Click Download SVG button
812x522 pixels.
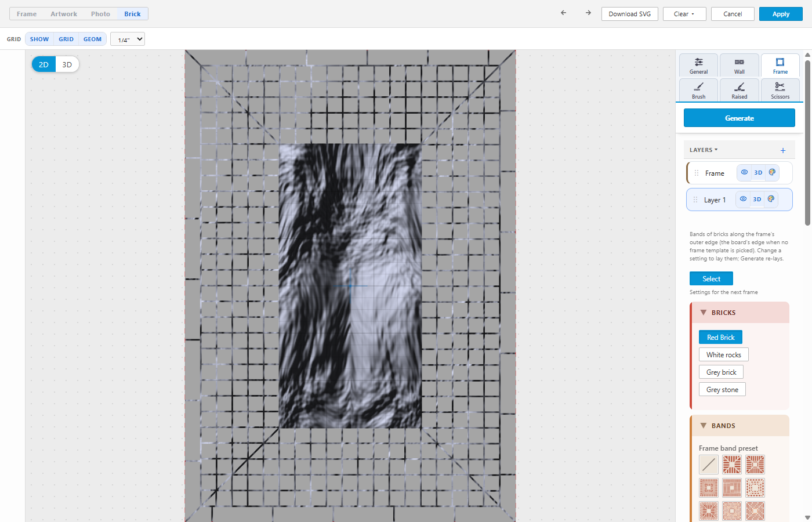pyautogui.click(x=630, y=14)
